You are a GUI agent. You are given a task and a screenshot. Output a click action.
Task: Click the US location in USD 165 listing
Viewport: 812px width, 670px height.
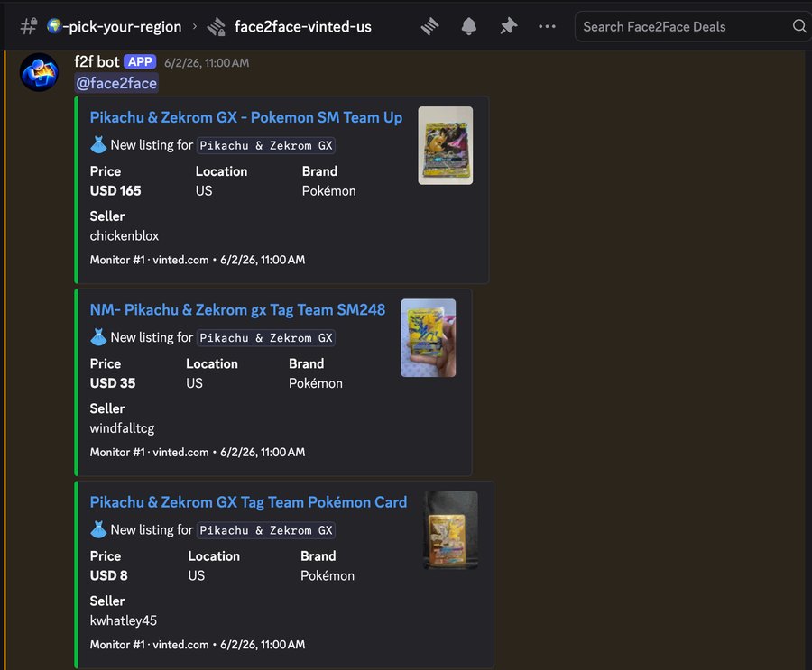pyautogui.click(x=204, y=191)
